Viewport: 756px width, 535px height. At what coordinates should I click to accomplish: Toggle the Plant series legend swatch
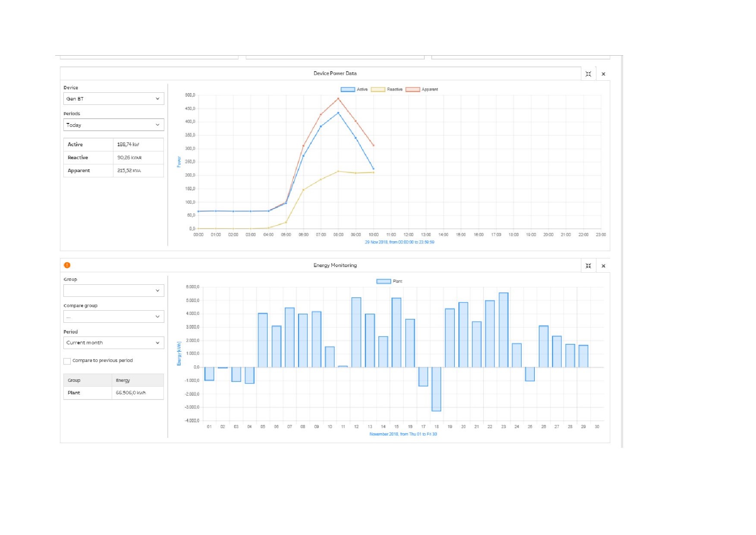click(x=383, y=281)
